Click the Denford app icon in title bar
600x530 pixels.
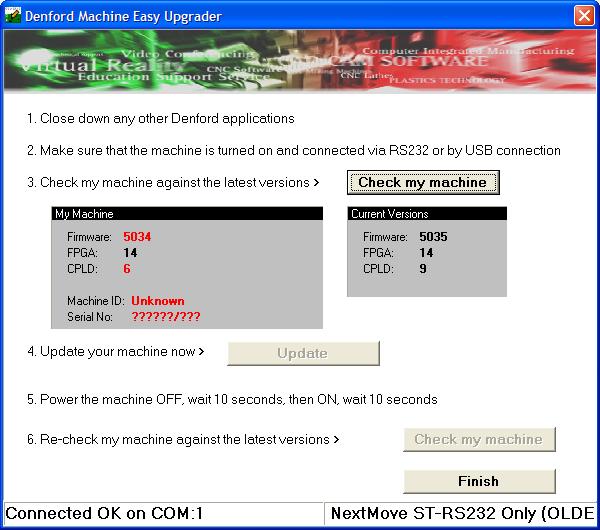(13, 16)
